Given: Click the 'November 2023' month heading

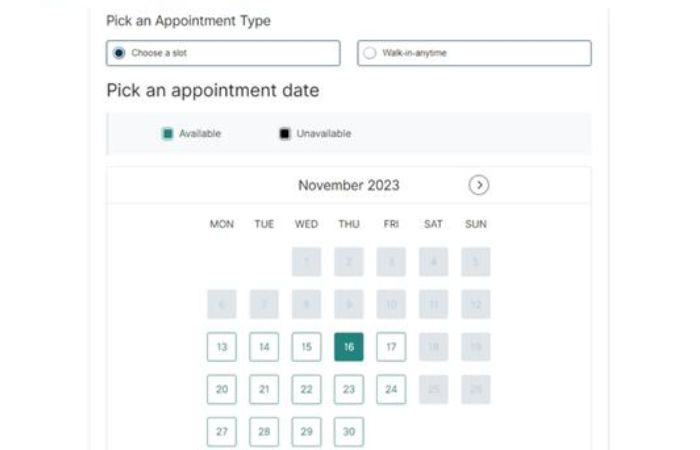Looking at the screenshot, I should point(348,185).
